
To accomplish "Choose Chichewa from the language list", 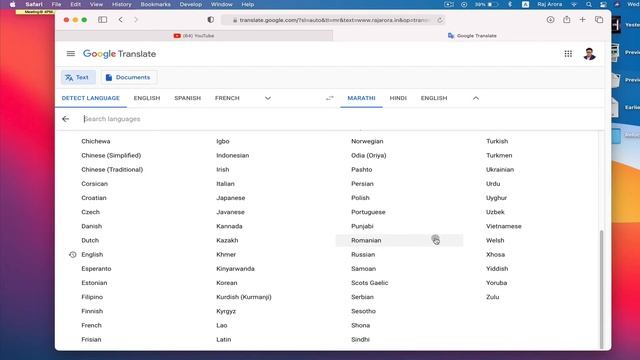I will pyautogui.click(x=96, y=141).
